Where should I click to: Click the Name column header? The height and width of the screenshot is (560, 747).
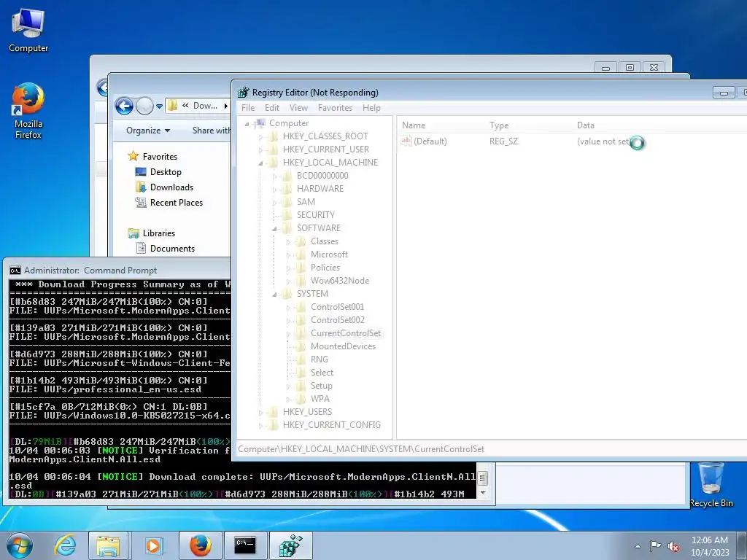coord(414,125)
